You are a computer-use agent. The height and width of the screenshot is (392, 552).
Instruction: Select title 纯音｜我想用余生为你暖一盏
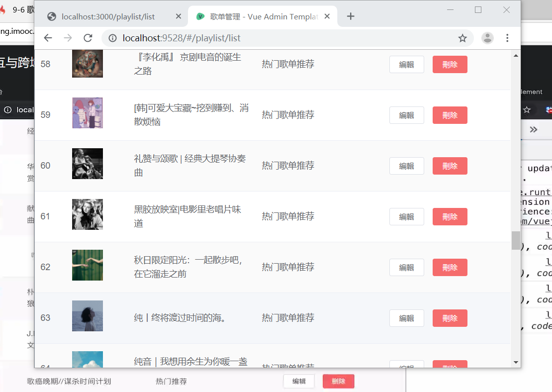coord(191,361)
